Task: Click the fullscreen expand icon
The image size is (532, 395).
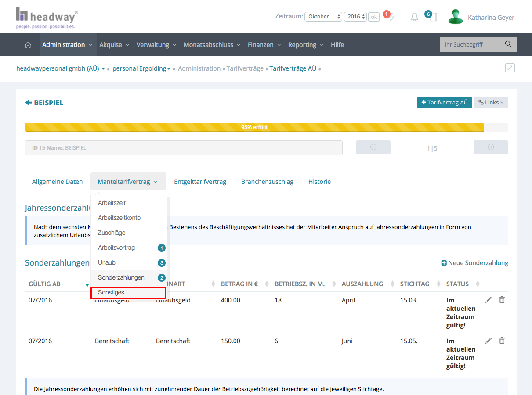Action: tap(510, 68)
